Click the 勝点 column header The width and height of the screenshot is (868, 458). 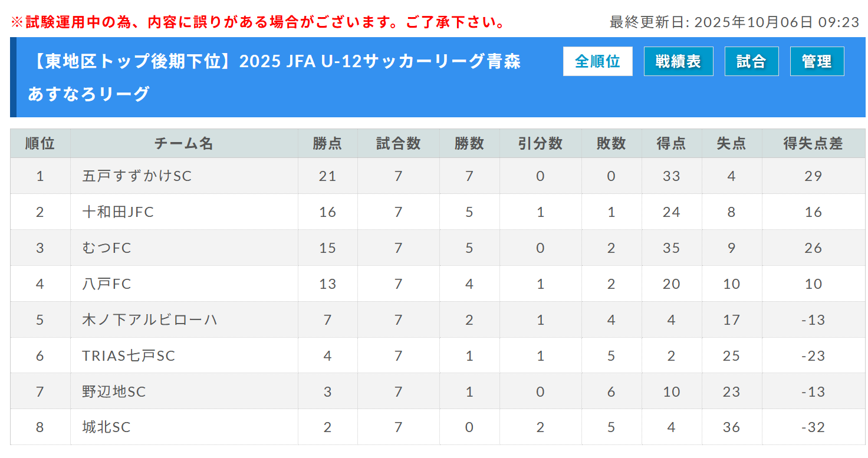[x=327, y=143]
